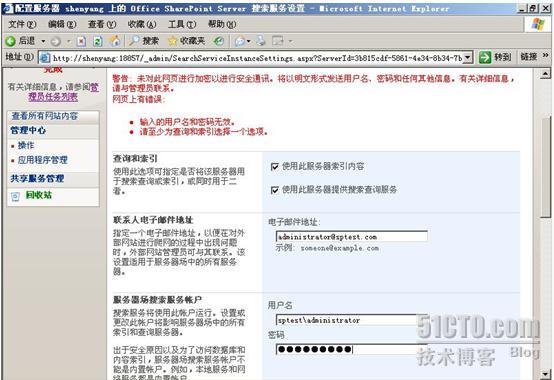Click the scrollbar down arrow
Image resolution: width=554 pixels, height=380 pixels.
546,374
